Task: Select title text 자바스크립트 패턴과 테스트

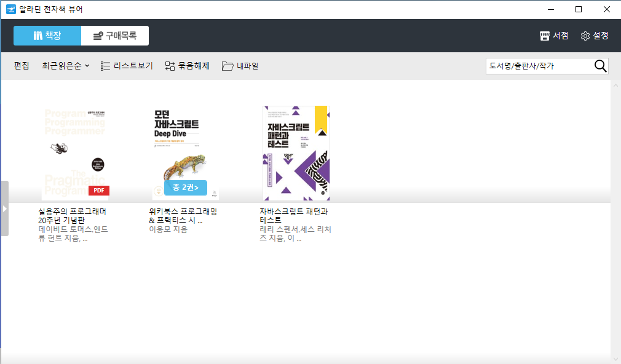Action: pos(293,216)
